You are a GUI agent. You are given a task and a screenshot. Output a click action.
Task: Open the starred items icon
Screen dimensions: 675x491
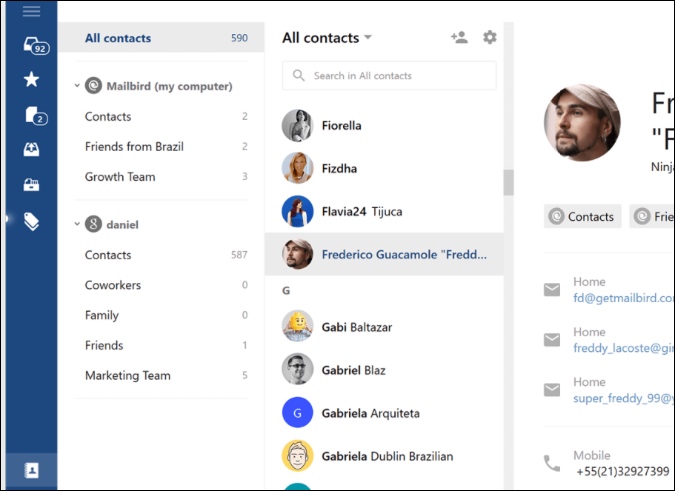click(32, 79)
